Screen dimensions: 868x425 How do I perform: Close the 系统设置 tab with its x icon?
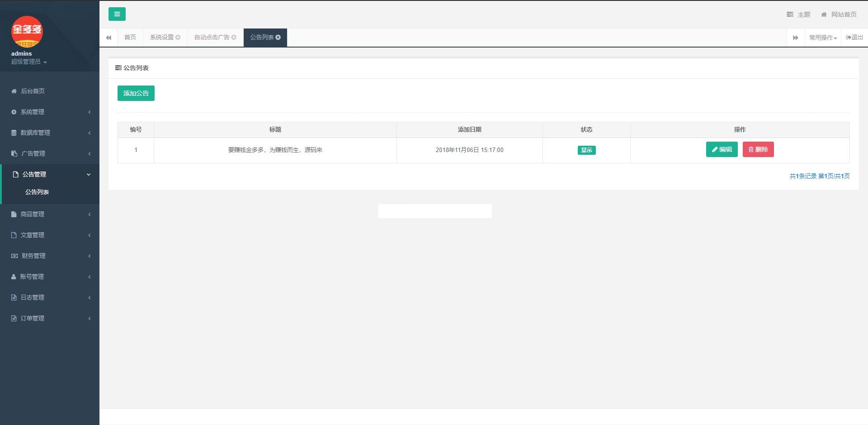pos(178,38)
